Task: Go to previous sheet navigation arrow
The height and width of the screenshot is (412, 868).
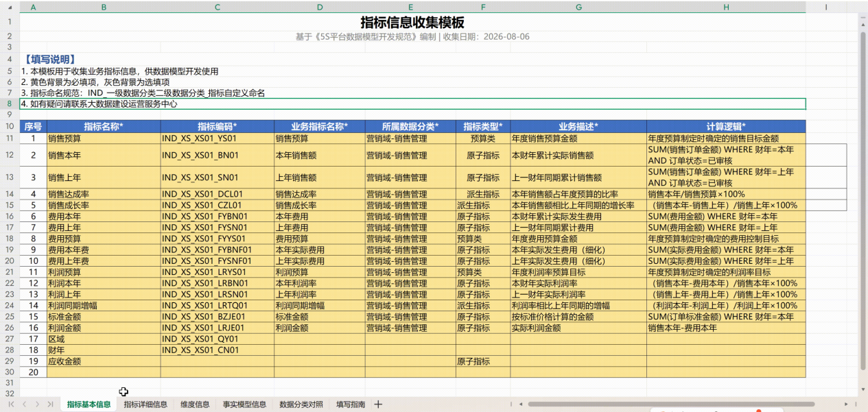Action: pyautogui.click(x=24, y=404)
